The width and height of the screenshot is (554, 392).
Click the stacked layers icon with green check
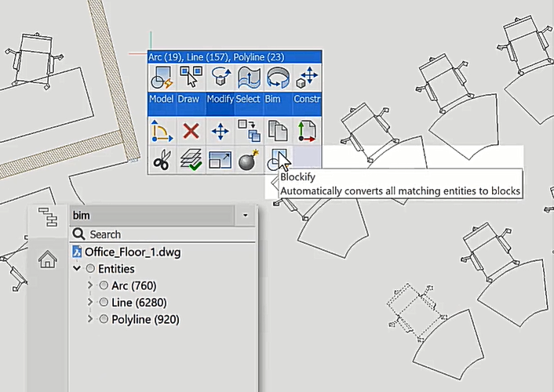tap(191, 160)
